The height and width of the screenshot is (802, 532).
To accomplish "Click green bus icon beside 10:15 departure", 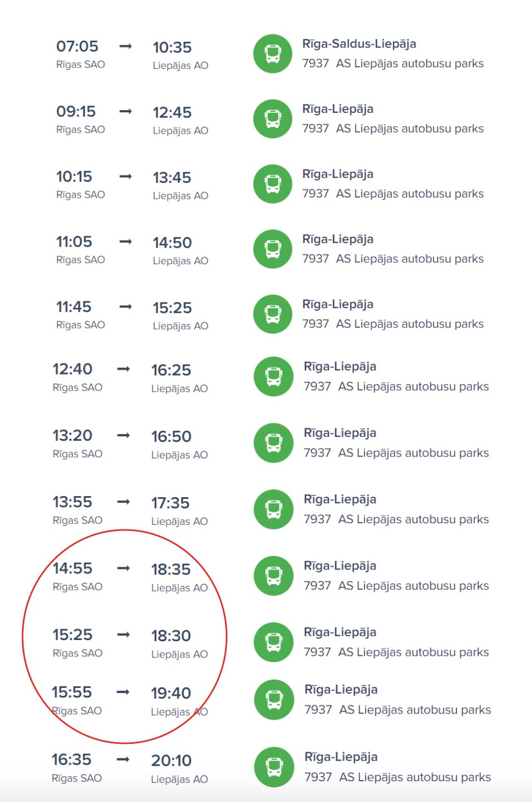I will point(272,184).
